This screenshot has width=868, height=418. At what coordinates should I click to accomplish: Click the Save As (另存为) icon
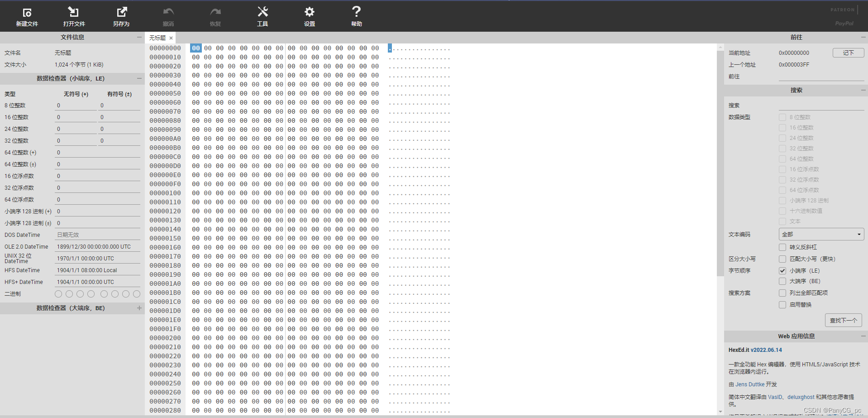[x=121, y=12]
